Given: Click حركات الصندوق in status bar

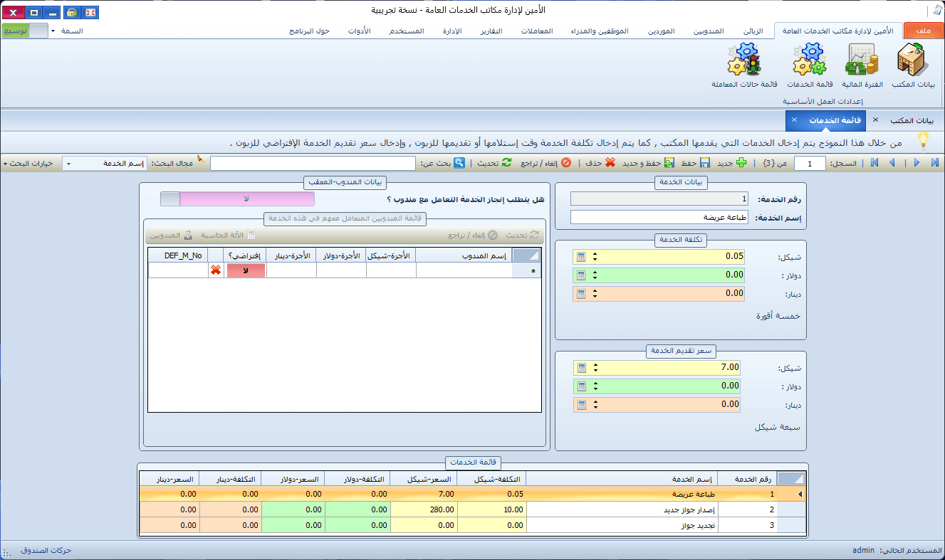Looking at the screenshot, I should (47, 551).
